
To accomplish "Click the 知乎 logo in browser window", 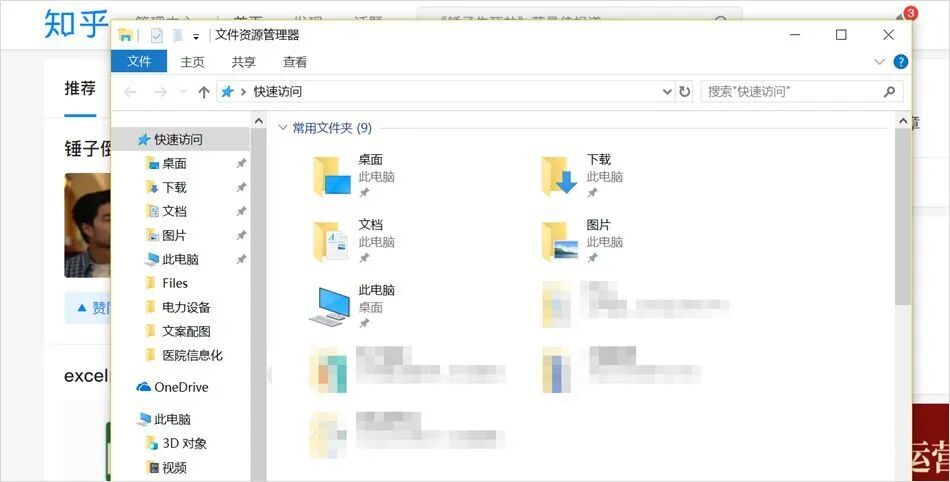I will [76, 24].
